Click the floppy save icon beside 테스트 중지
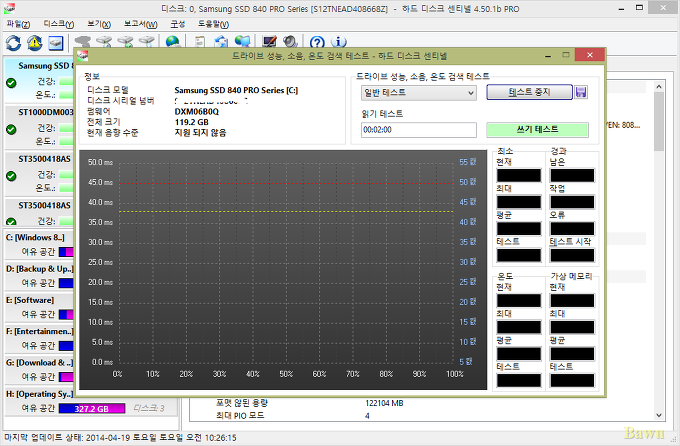 pyautogui.click(x=581, y=92)
